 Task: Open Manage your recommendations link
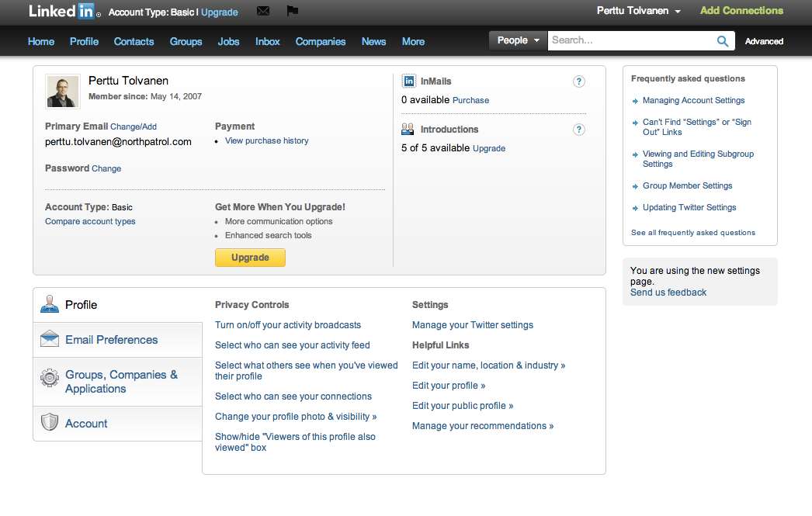tap(483, 426)
